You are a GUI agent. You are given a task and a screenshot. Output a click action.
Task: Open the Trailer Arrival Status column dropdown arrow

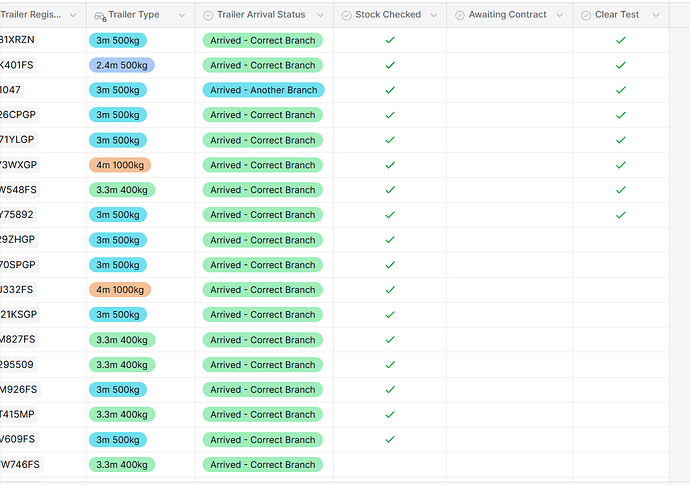[320, 15]
